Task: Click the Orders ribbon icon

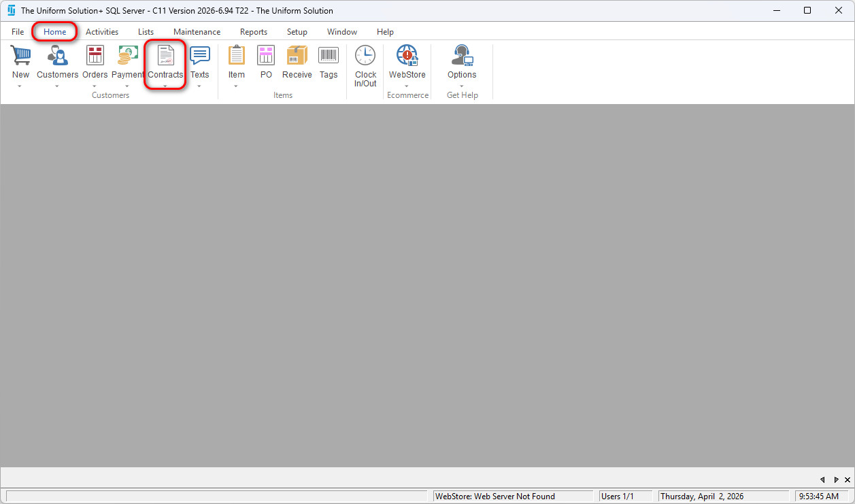Action: coord(95,56)
